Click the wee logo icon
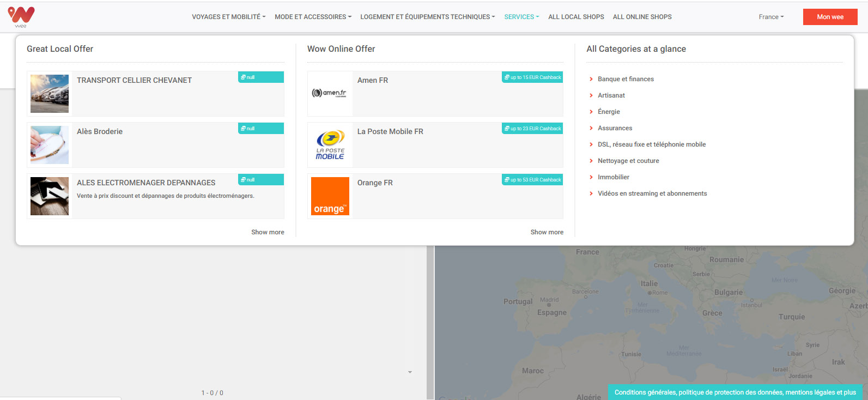Image resolution: width=868 pixels, height=400 pixels. pyautogui.click(x=21, y=17)
